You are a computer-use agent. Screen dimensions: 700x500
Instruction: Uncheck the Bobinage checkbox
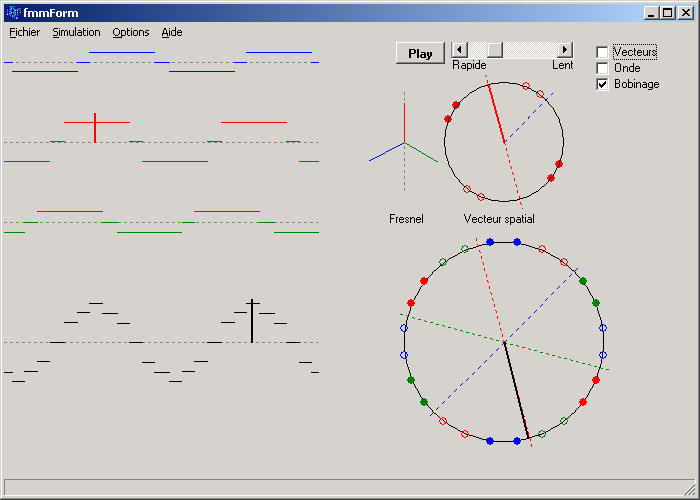coord(602,84)
